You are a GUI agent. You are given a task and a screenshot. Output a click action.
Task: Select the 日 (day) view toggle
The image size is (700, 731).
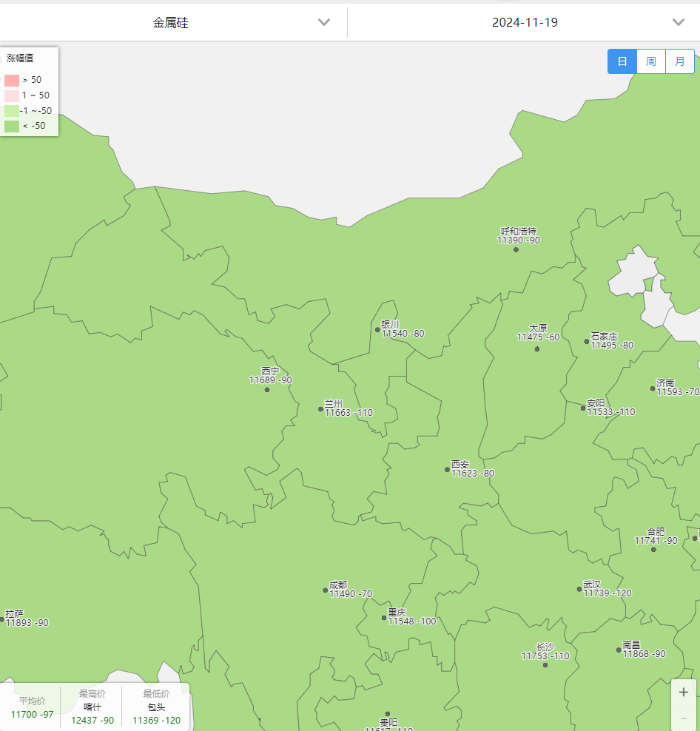(622, 61)
